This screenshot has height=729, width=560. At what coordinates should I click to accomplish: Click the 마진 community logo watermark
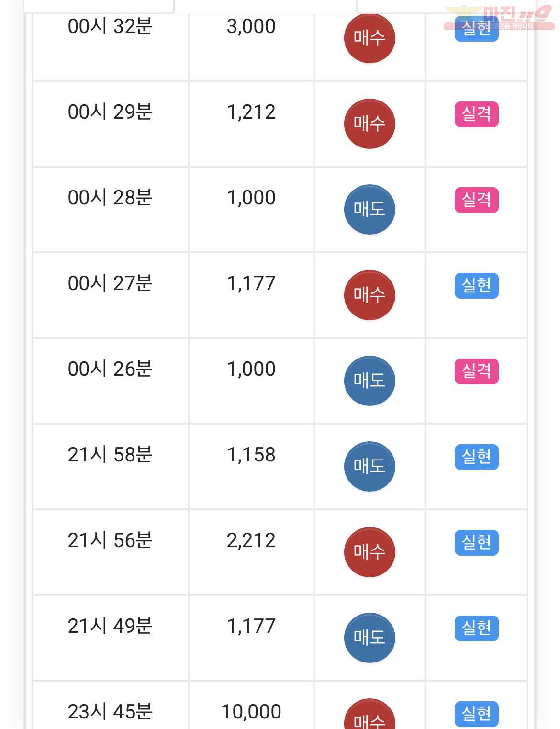click(499, 18)
